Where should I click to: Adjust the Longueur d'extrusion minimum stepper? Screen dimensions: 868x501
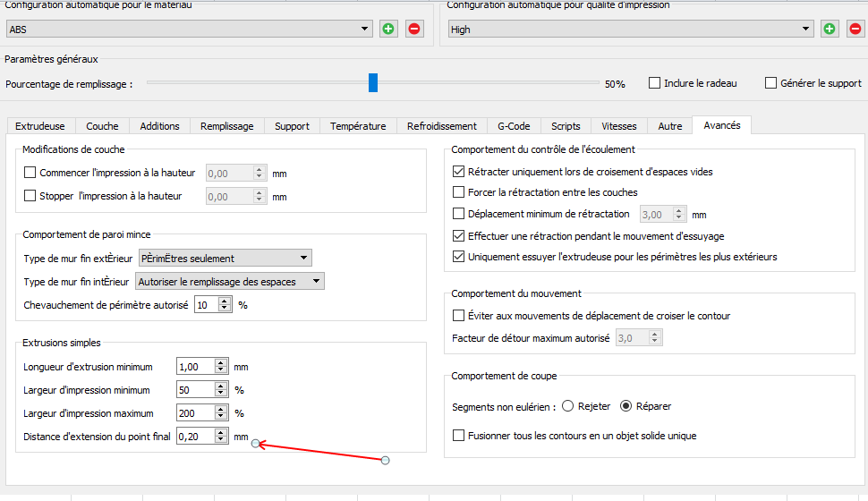pos(221,367)
